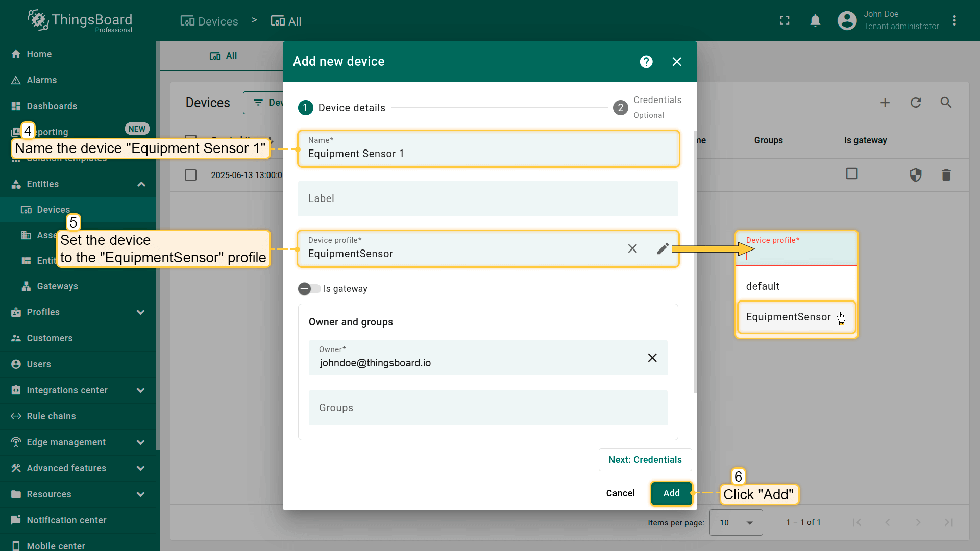Click the Add button in dialog
980x551 pixels.
[x=671, y=493]
